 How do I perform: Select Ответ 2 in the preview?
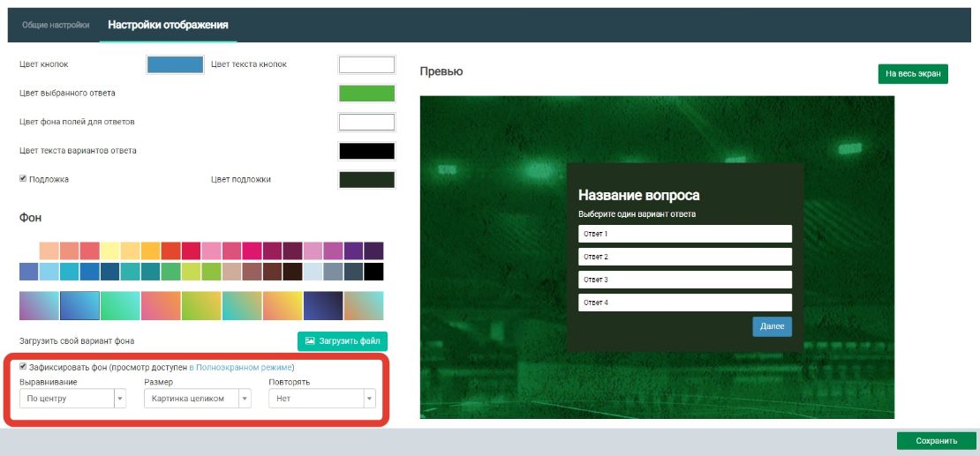point(685,257)
